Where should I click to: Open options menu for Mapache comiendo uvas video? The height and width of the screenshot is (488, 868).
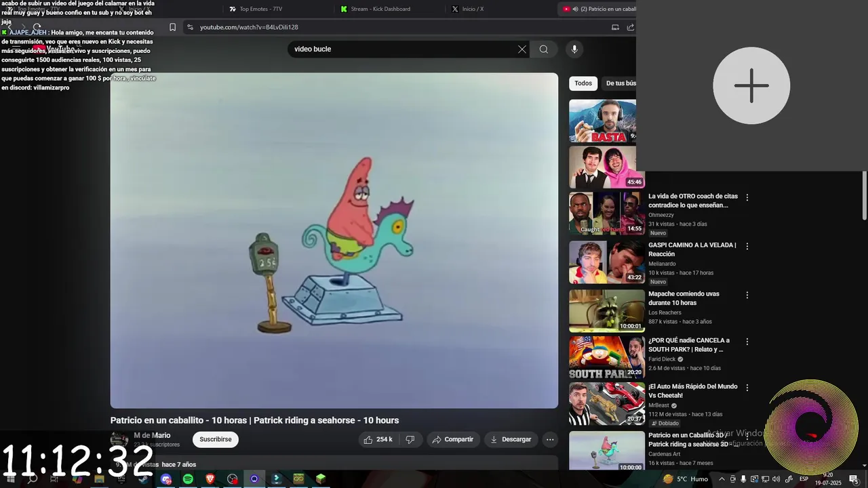[747, 295]
